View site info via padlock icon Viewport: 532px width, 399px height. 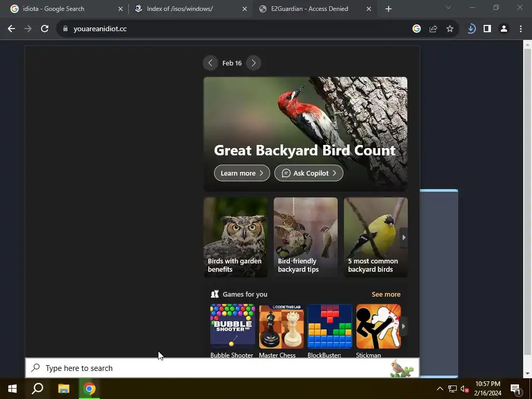click(65, 29)
